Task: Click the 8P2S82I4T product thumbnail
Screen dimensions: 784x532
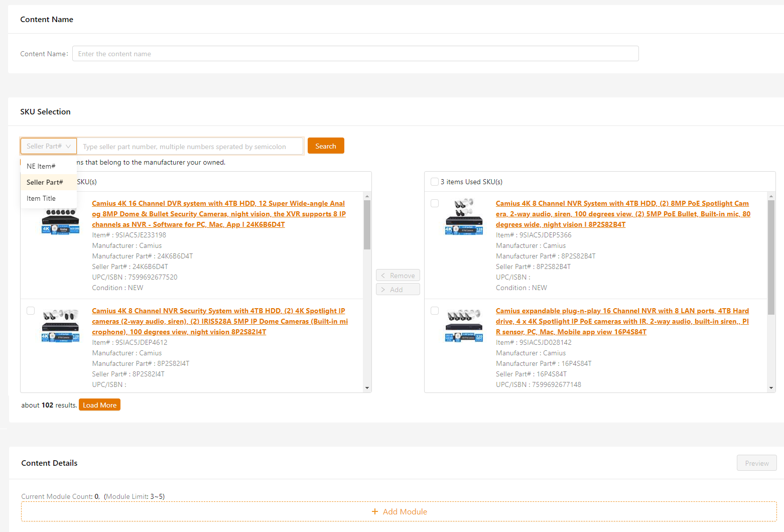Action: point(60,325)
